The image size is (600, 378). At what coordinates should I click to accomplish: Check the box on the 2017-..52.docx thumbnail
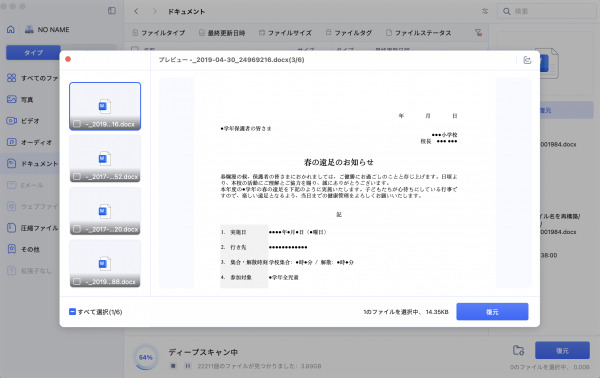(77, 176)
